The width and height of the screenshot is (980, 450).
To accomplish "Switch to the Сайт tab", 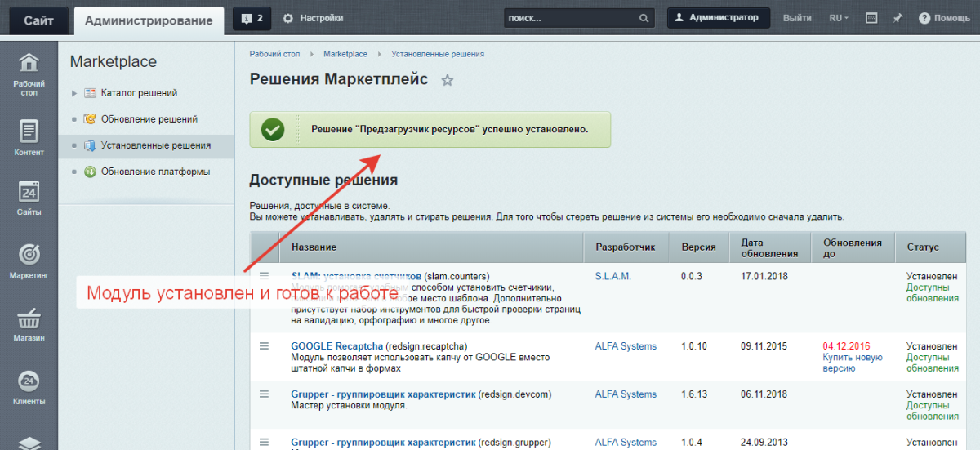I will [38, 20].
